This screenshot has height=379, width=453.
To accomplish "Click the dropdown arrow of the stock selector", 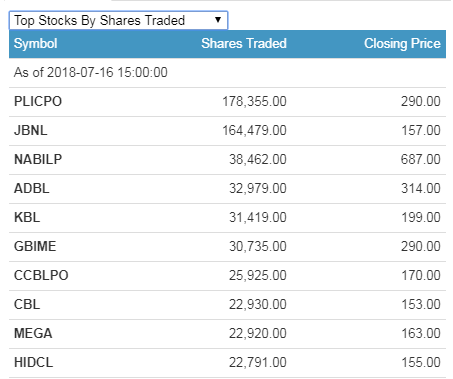I will point(218,20).
